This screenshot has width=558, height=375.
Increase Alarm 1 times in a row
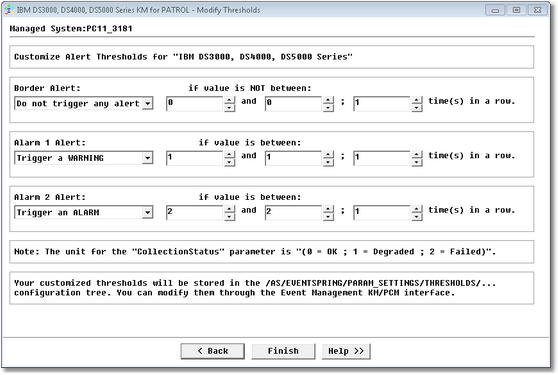[417, 154]
